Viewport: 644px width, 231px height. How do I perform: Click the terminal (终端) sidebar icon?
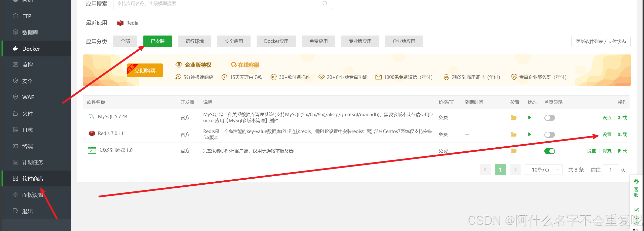[15, 146]
